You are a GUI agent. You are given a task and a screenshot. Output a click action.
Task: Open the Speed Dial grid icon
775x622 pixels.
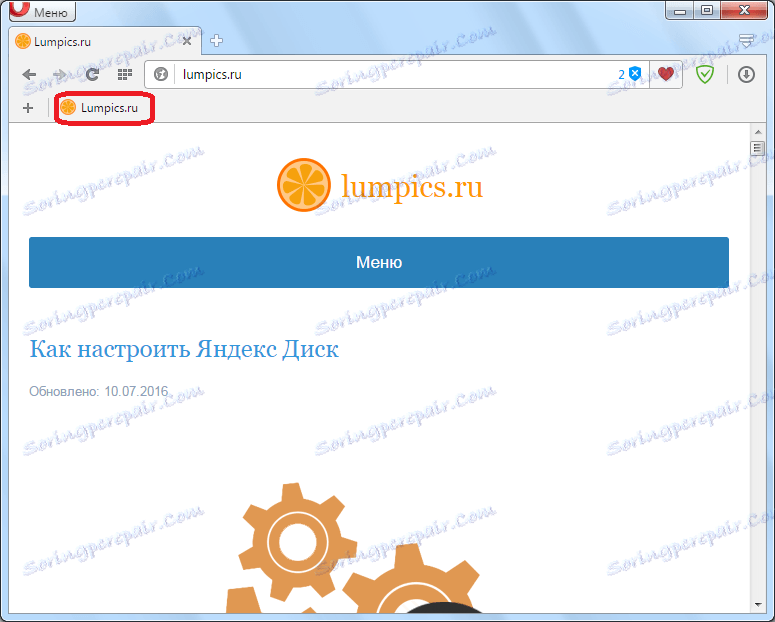tap(125, 75)
